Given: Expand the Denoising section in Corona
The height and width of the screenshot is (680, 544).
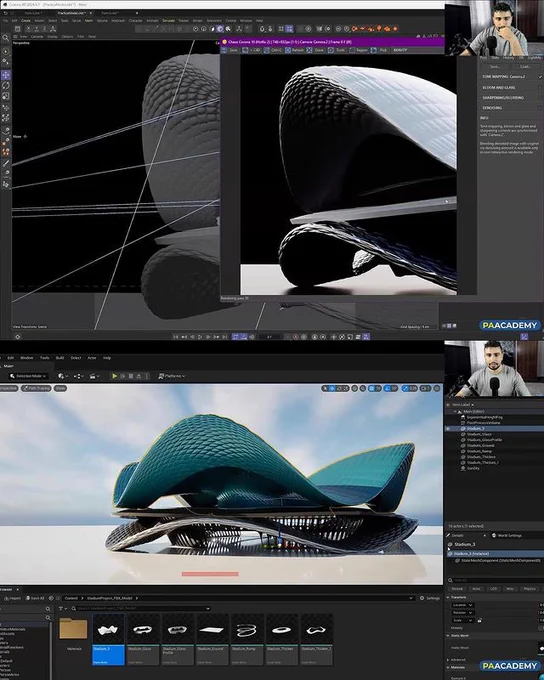Looking at the screenshot, I should click(x=492, y=108).
